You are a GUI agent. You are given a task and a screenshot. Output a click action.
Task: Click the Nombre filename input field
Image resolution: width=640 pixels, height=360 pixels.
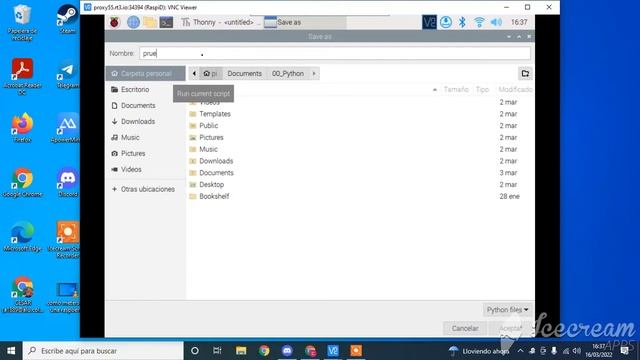click(x=335, y=53)
